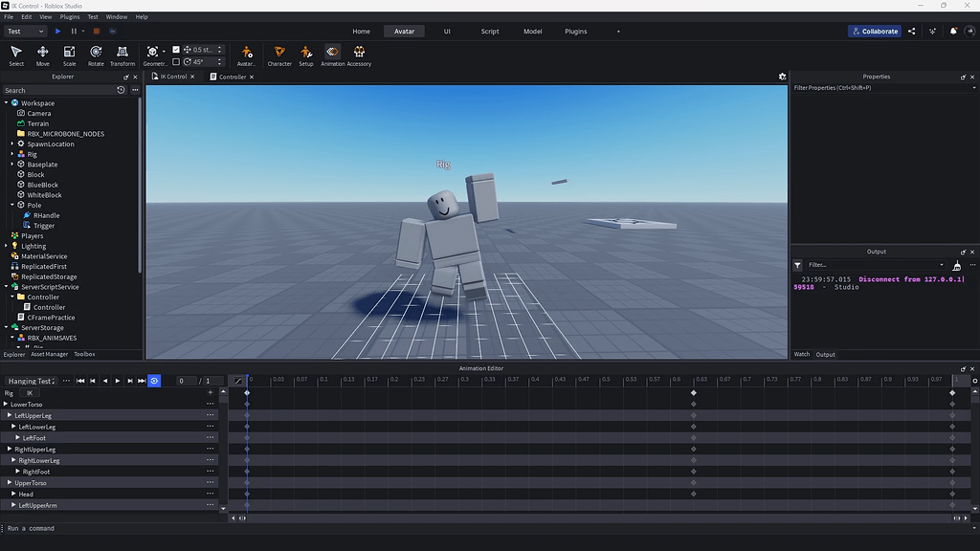Click the Run a command field

[x=57, y=528]
